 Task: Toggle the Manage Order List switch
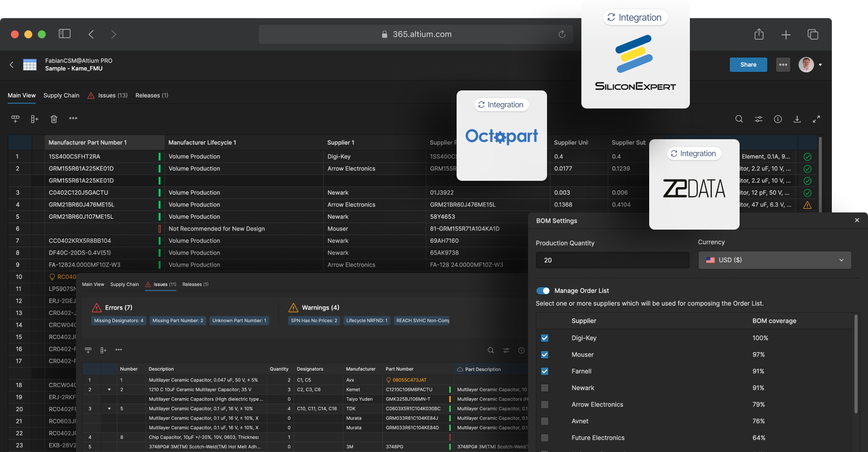(543, 291)
